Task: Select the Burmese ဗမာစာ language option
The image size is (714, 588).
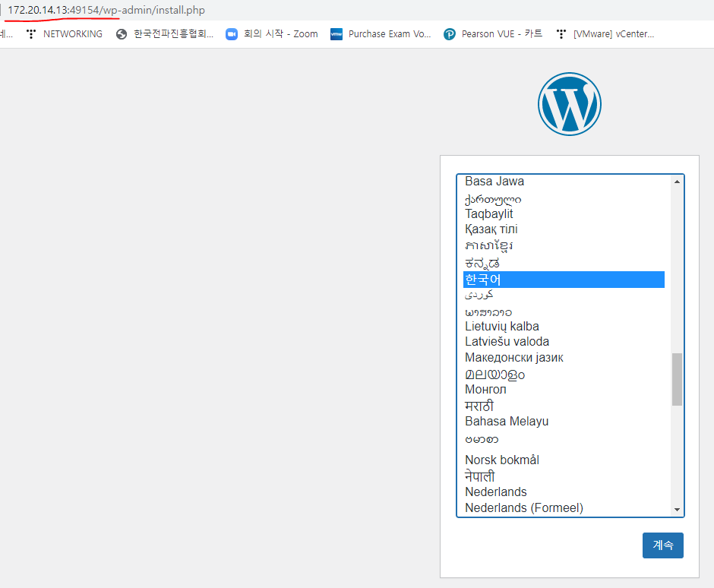Action: pos(564,440)
